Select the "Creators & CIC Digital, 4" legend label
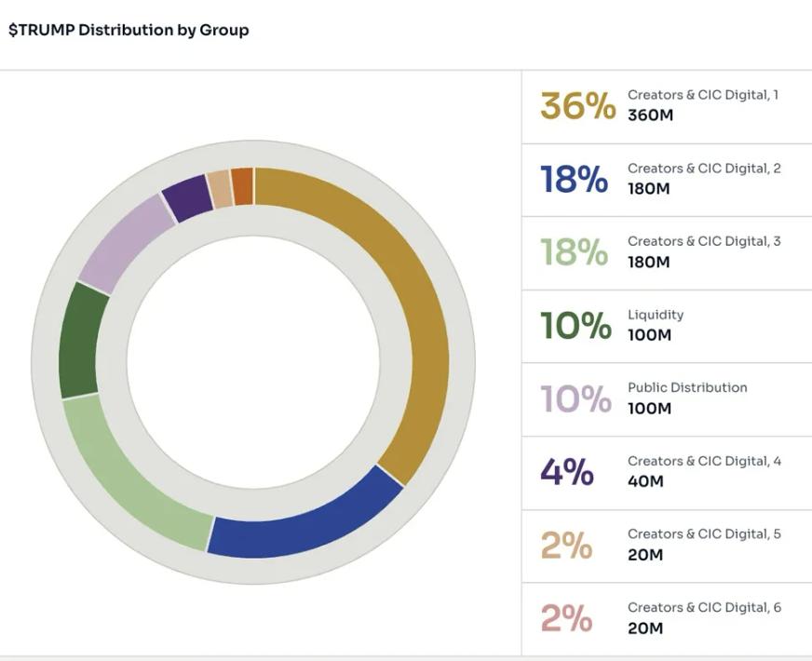The image size is (812, 661). tap(703, 461)
